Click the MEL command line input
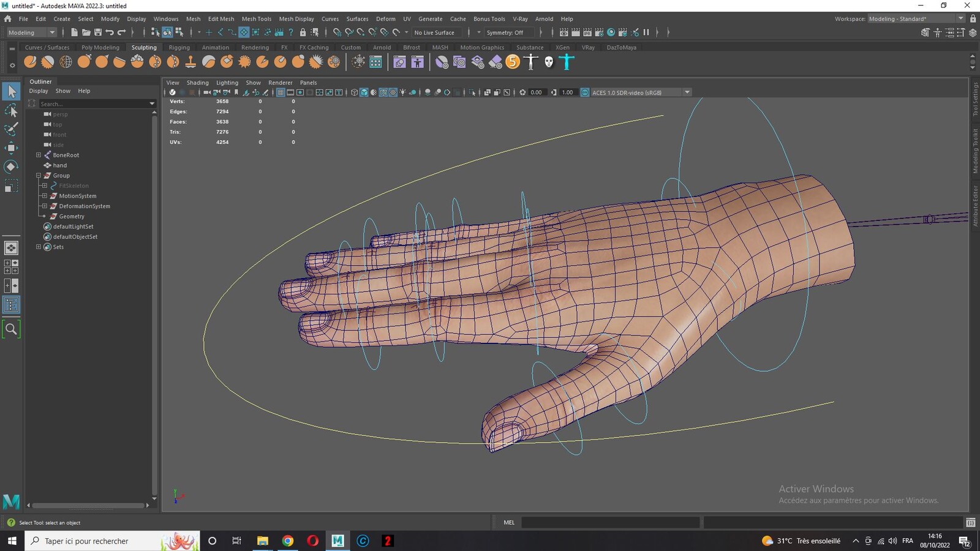The width and height of the screenshot is (980, 551). point(610,522)
